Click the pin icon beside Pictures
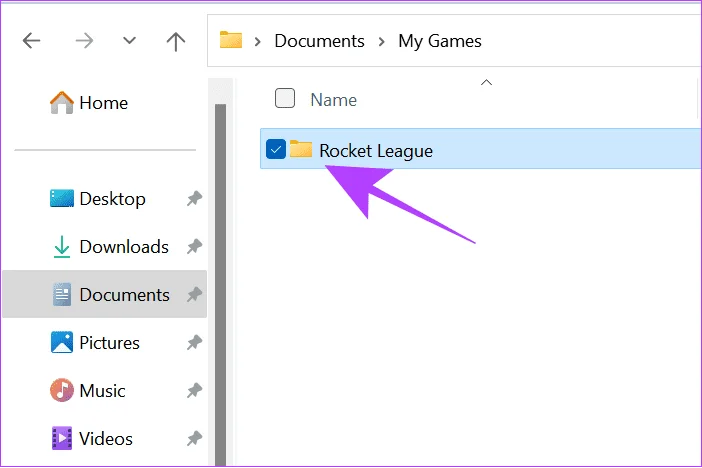Image resolution: width=702 pixels, height=468 pixels. (194, 343)
